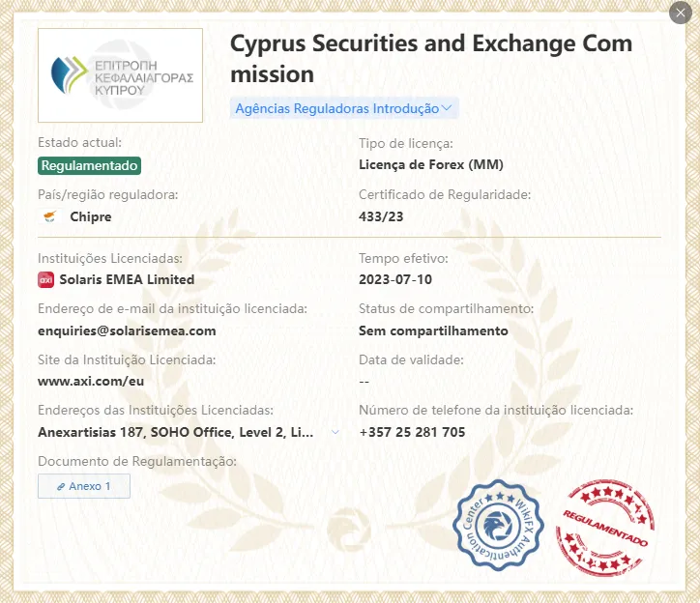700x603 pixels.
Task: Click the license number 433/23
Action: [381, 216]
